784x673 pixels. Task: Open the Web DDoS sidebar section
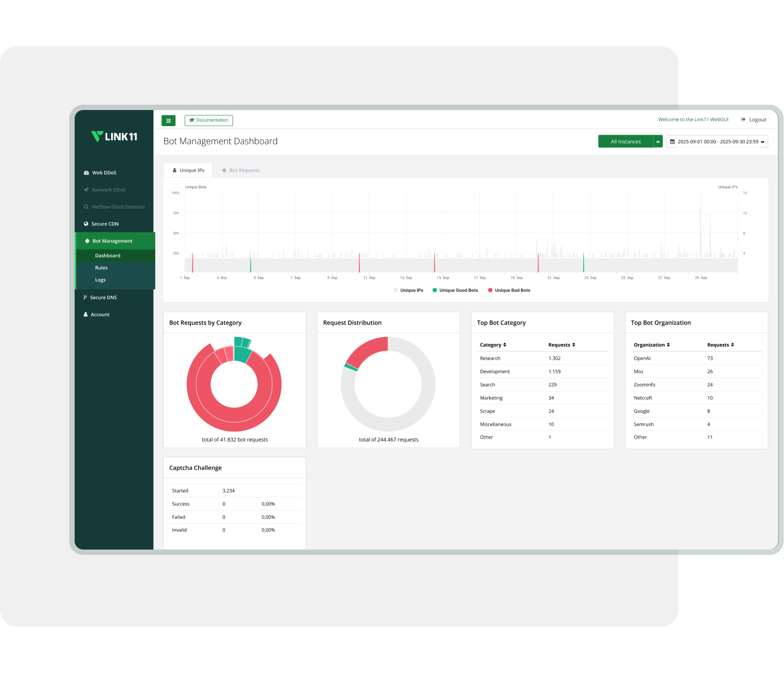(x=104, y=173)
